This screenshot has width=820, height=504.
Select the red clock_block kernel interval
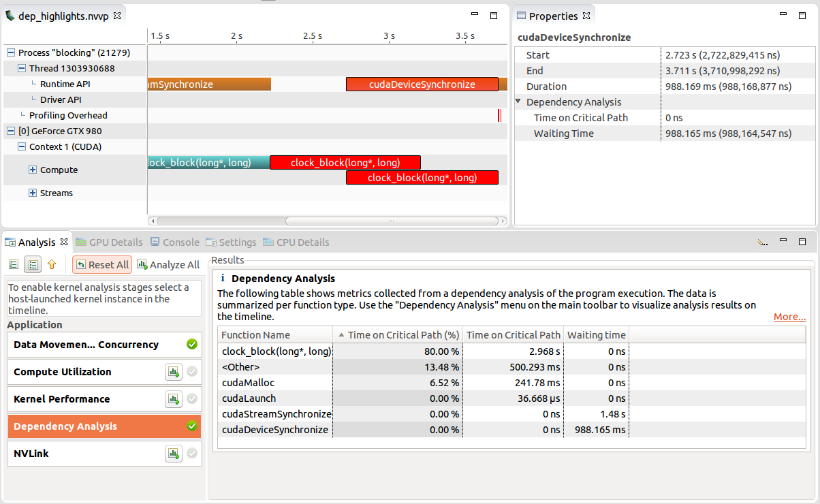(345, 162)
